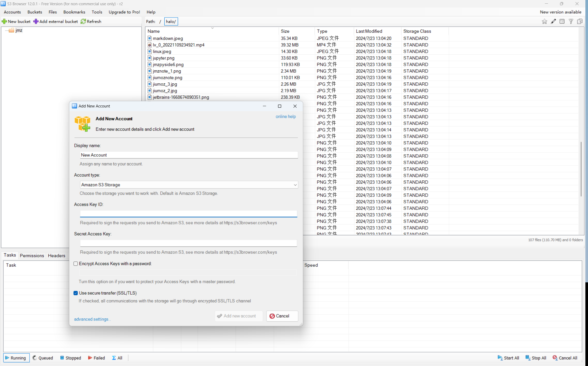Click Cancel in Add New Account dialog
Image resolution: width=588 pixels, height=366 pixels.
(x=282, y=316)
